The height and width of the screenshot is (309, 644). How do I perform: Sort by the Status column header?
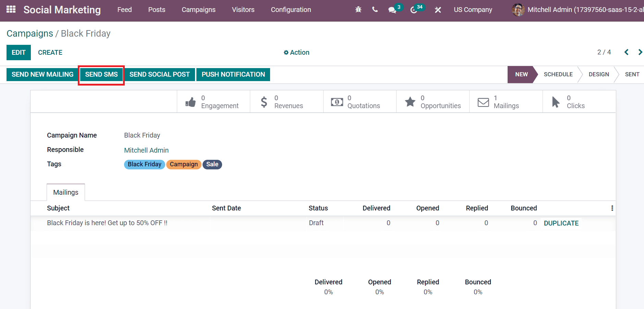point(318,208)
